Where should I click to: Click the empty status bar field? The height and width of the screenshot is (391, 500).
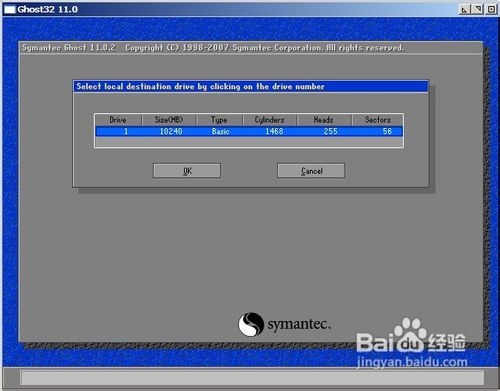click(x=252, y=378)
